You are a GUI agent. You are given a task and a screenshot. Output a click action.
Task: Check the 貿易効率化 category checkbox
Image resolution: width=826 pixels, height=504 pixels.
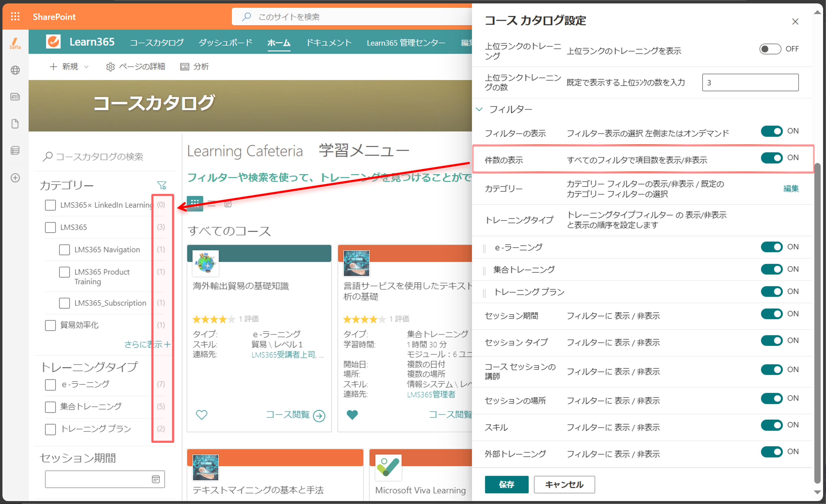tap(50, 325)
